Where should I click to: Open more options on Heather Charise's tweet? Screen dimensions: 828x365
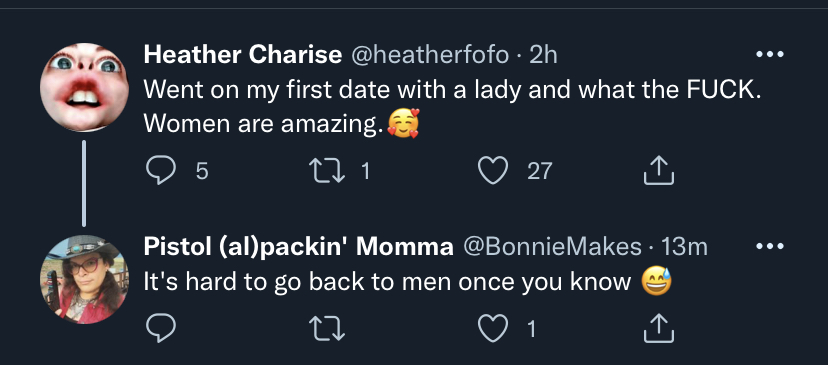pos(769,54)
